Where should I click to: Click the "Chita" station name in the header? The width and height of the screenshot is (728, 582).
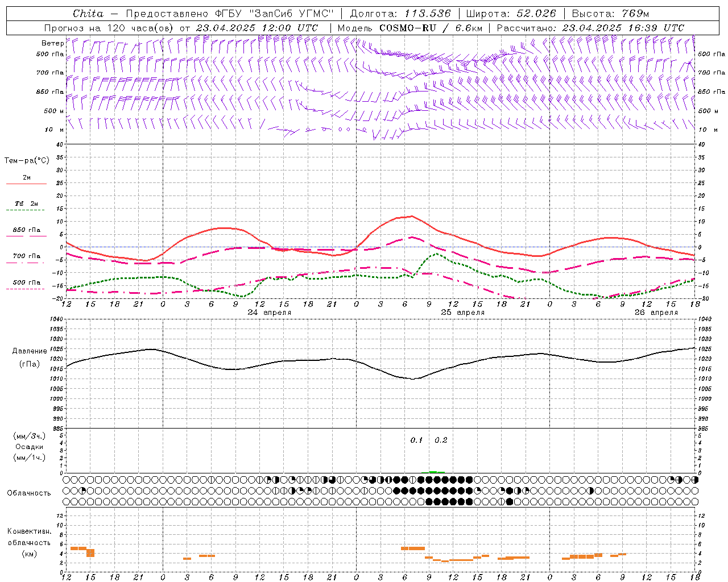point(88,14)
